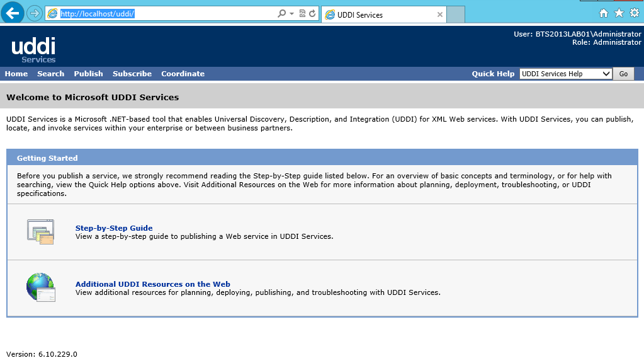Click the browser Forward arrow button
The image size is (644, 363).
click(35, 13)
